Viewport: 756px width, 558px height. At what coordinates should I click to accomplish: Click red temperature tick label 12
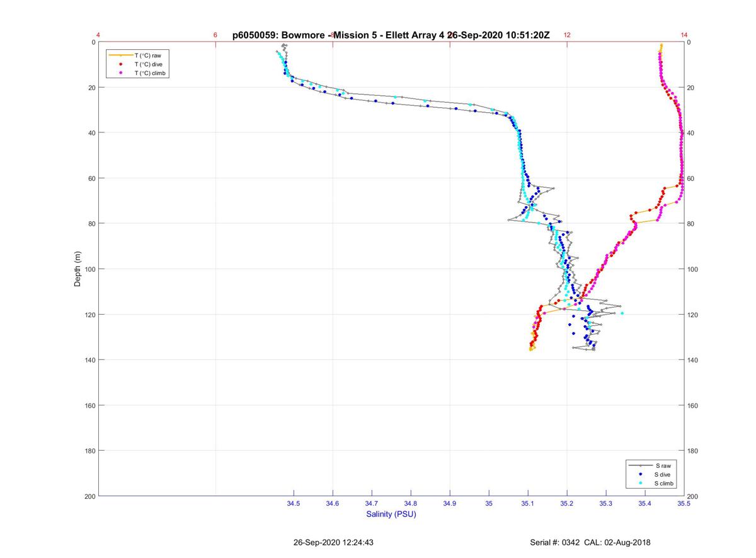click(567, 35)
